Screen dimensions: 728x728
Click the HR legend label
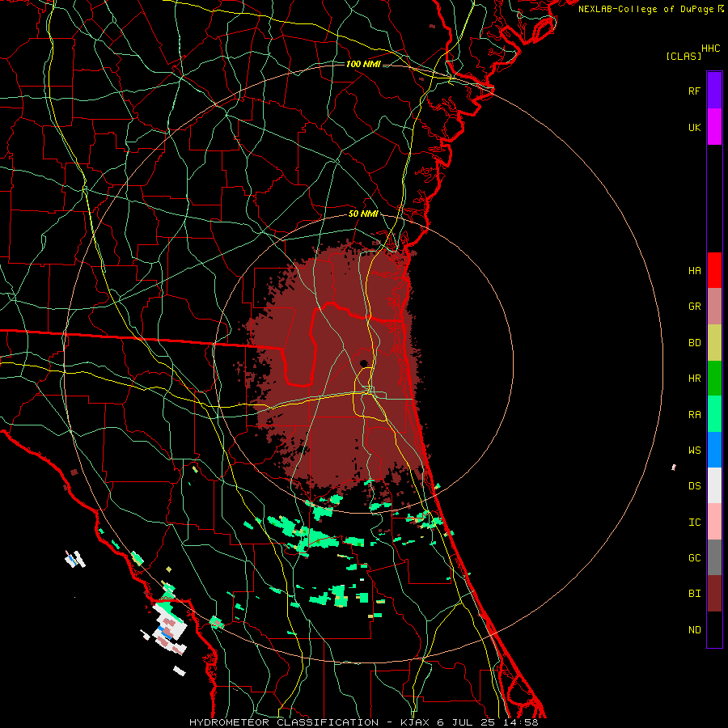[x=694, y=379]
